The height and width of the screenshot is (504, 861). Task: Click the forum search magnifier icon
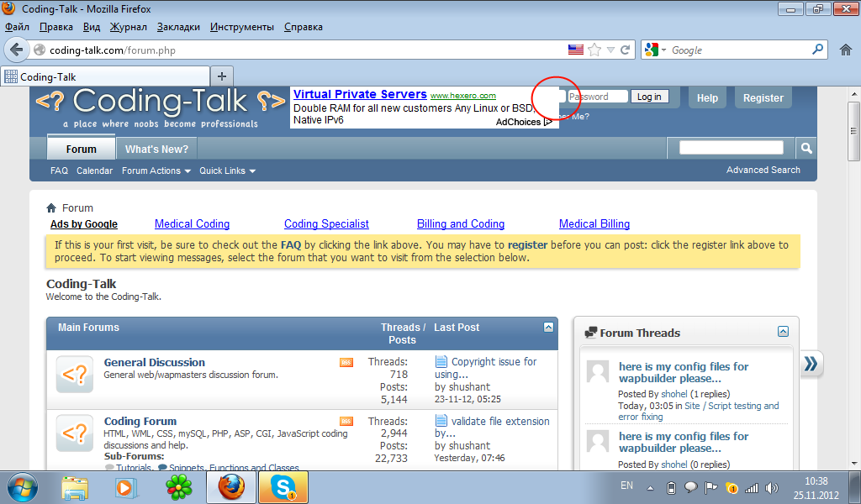click(x=806, y=149)
